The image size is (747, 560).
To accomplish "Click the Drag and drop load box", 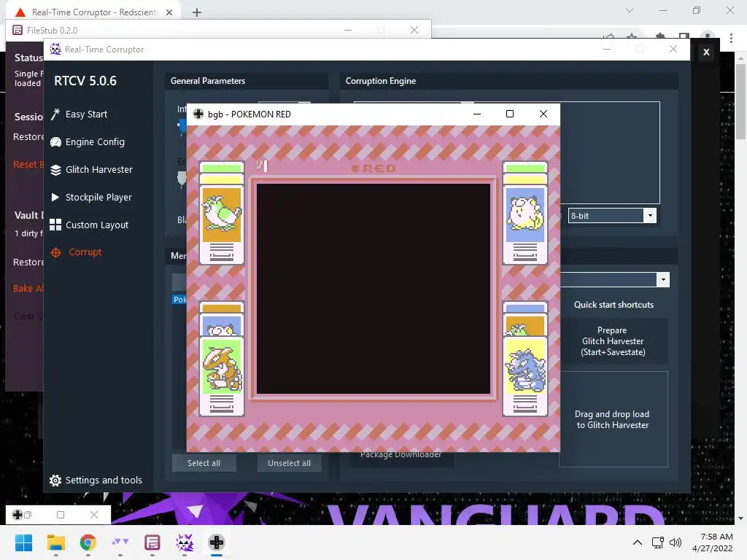I will 613,419.
